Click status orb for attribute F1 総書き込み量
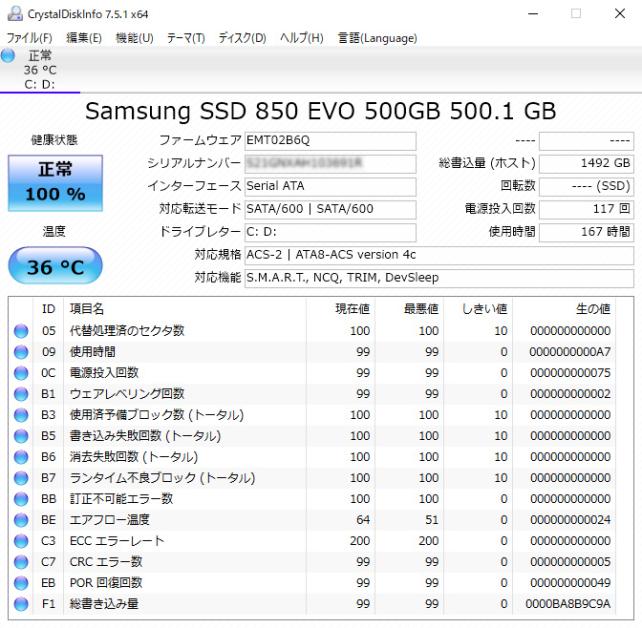642x628 pixels. coord(21,604)
